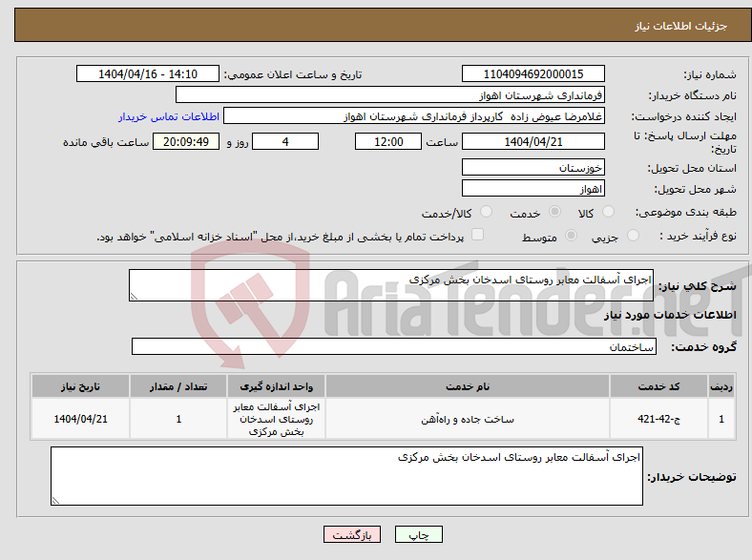Click the deadline time field 12:00

388,141
